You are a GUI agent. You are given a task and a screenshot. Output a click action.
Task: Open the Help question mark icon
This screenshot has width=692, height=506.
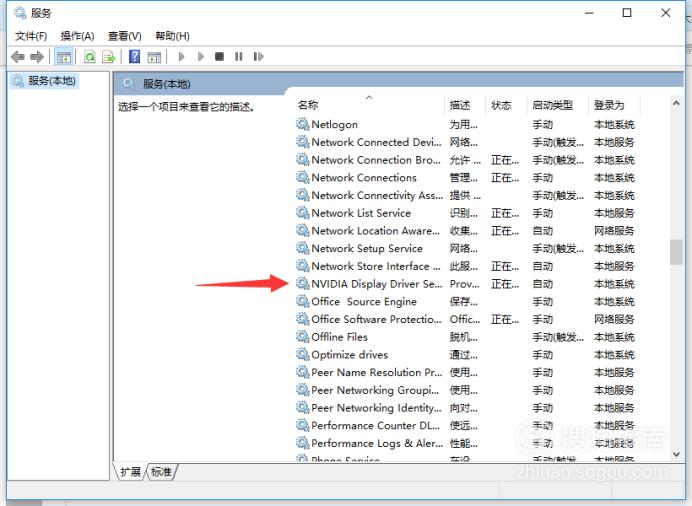pyautogui.click(x=134, y=56)
